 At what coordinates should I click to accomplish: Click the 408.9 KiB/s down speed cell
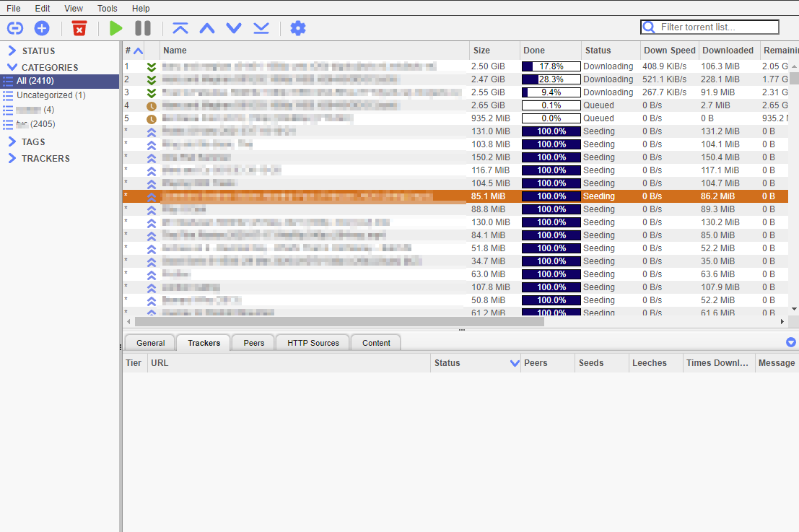click(x=665, y=66)
